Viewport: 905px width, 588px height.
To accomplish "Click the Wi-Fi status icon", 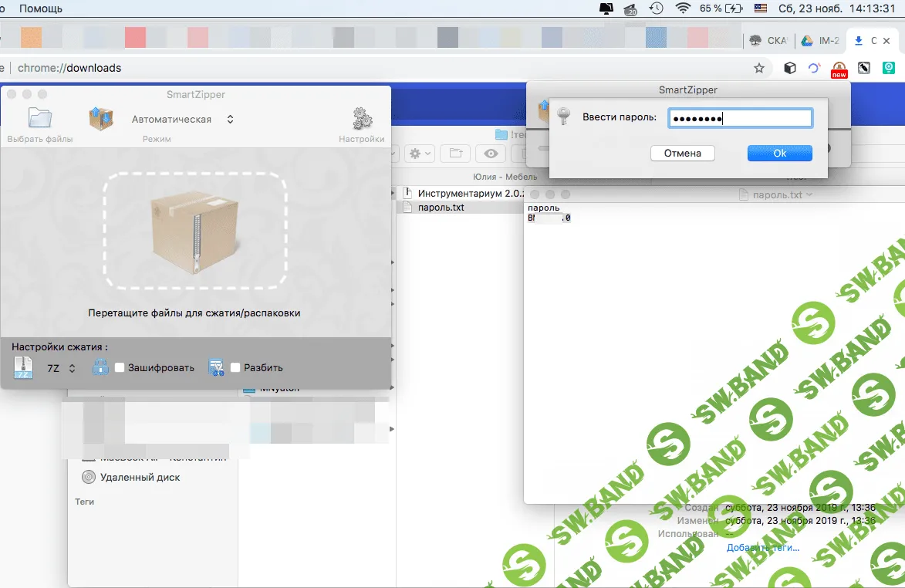I will tap(682, 8).
